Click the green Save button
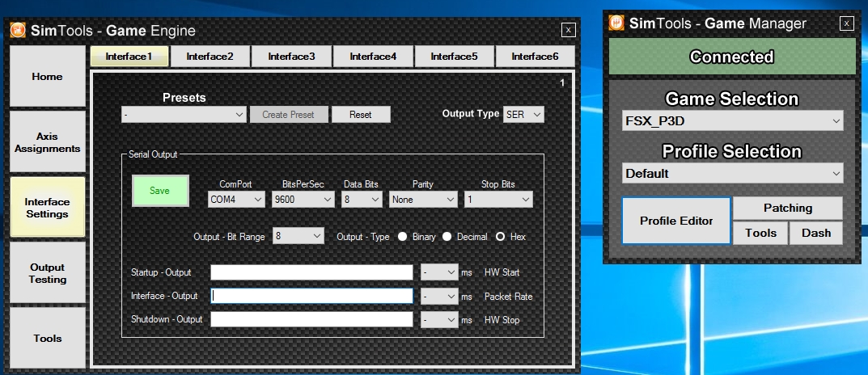 tap(160, 191)
